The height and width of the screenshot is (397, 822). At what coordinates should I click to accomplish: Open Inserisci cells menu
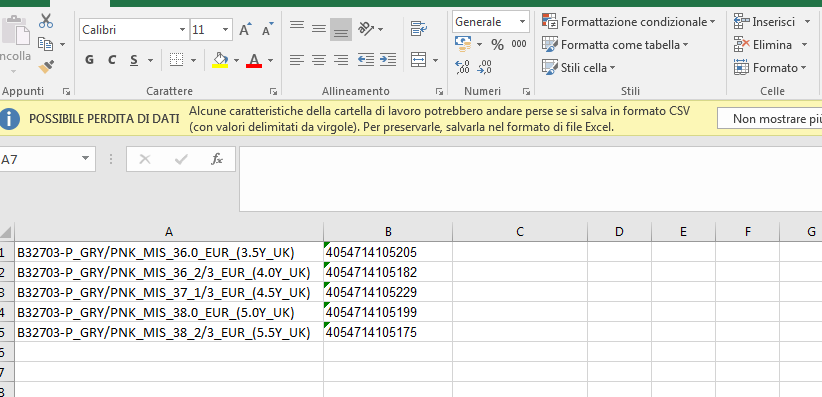tap(771, 22)
